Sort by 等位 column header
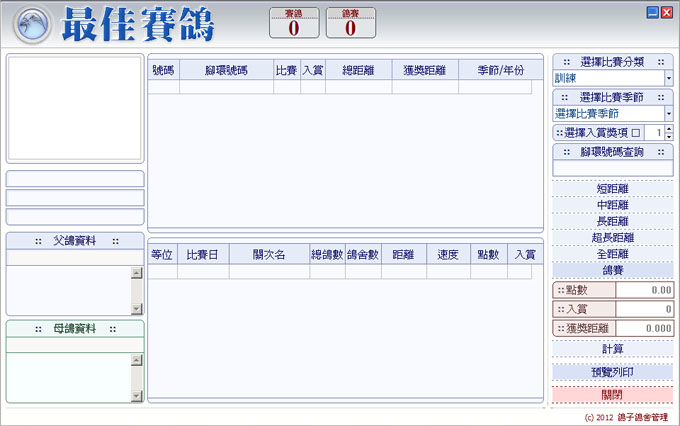680x426 pixels. pyautogui.click(x=162, y=255)
